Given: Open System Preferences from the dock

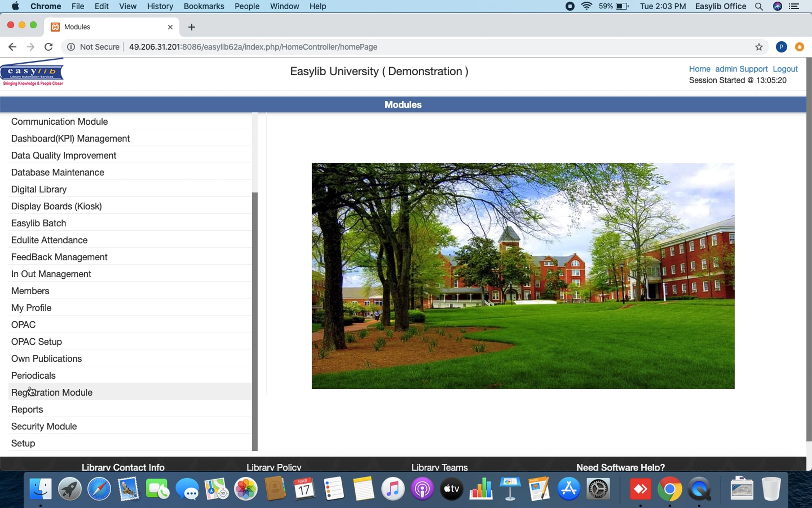Looking at the screenshot, I should click(x=598, y=489).
